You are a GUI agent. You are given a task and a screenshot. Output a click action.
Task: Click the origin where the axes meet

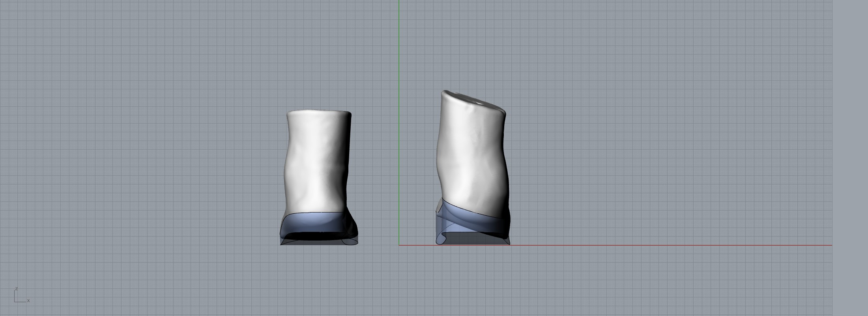pyautogui.click(x=399, y=245)
